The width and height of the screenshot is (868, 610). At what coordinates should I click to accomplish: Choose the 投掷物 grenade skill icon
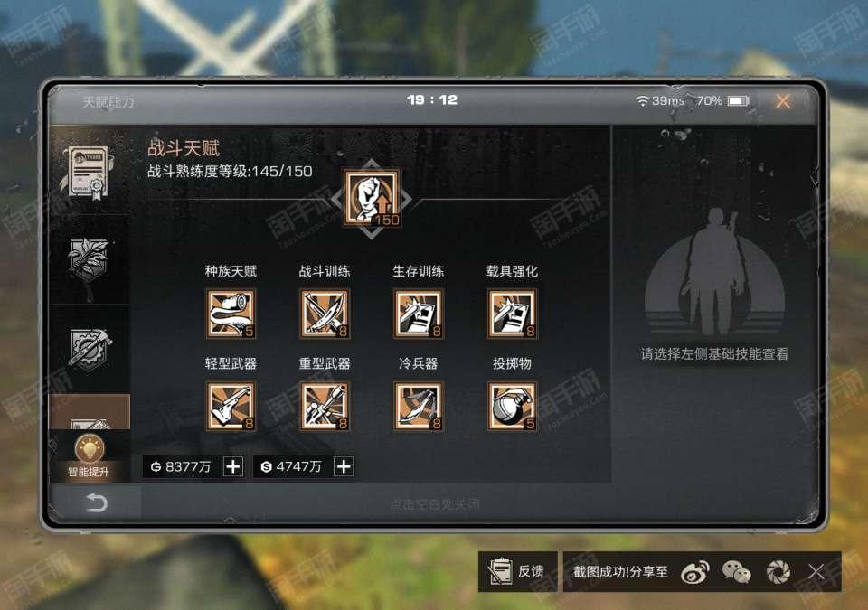[x=512, y=407]
